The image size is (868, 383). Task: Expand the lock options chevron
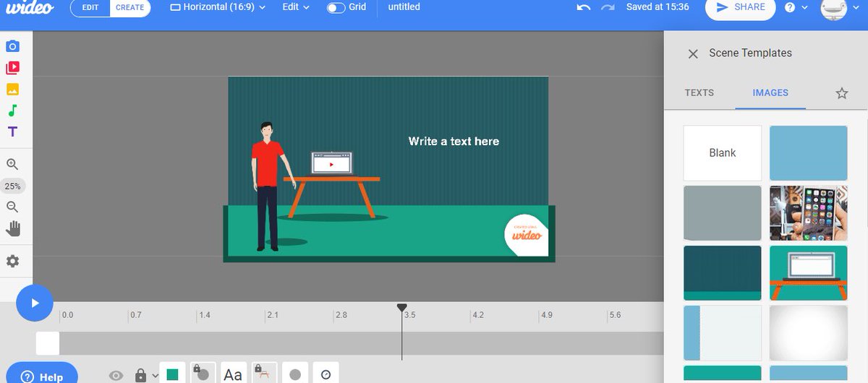(155, 376)
